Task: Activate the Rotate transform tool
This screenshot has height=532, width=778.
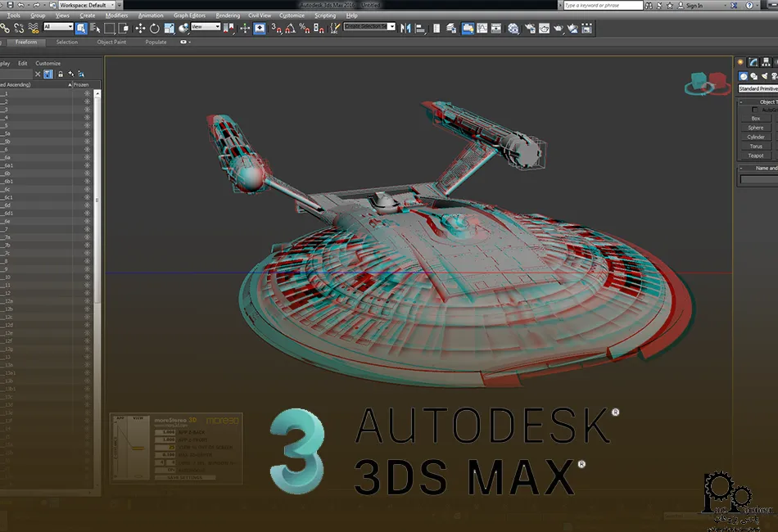Action: 155,28
